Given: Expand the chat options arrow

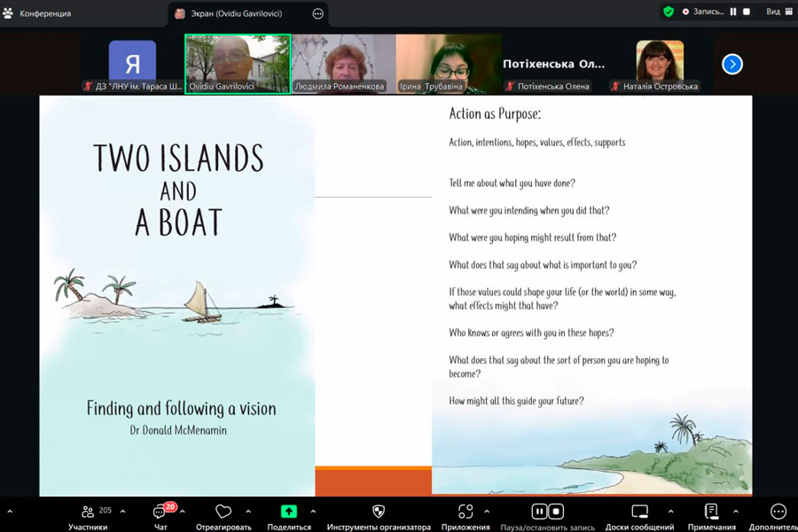Looking at the screenshot, I should coord(182,511).
